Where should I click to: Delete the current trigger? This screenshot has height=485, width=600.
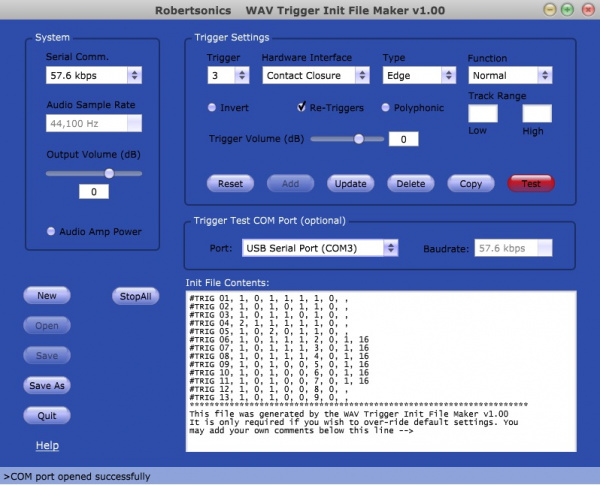(411, 184)
